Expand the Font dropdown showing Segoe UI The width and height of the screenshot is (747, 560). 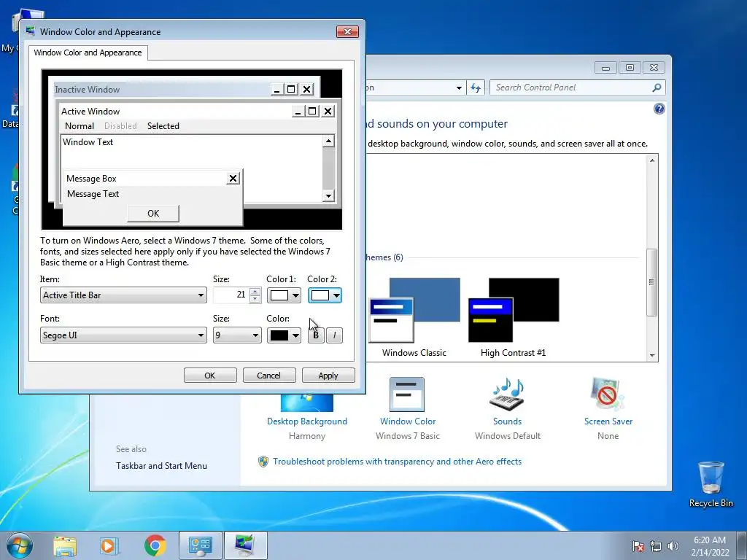pos(123,335)
